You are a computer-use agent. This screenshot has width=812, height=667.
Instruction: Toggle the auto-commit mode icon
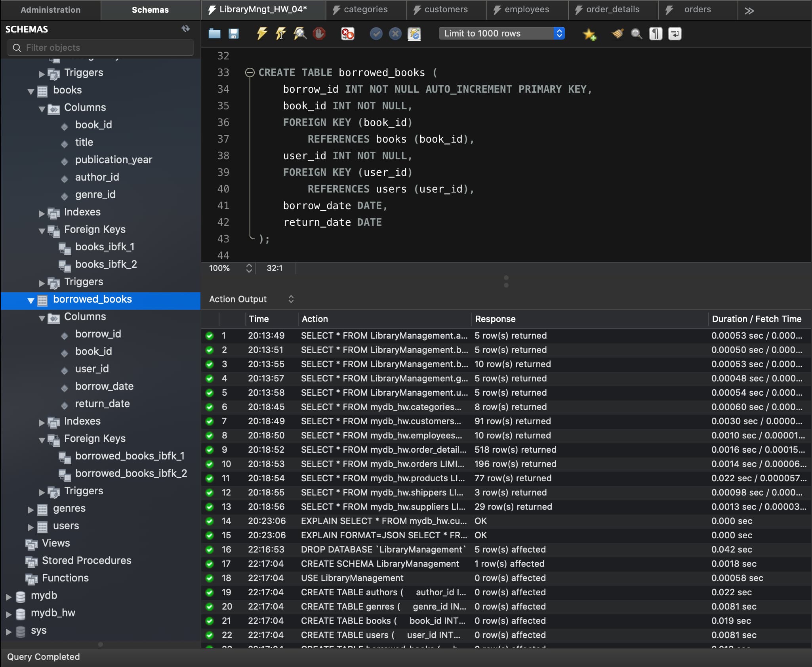click(414, 34)
